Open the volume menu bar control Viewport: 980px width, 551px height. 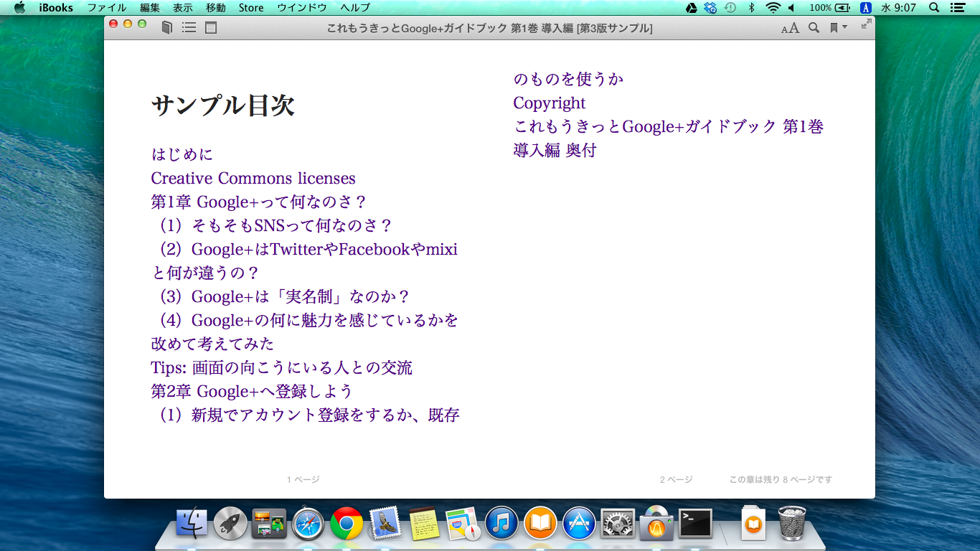[791, 8]
